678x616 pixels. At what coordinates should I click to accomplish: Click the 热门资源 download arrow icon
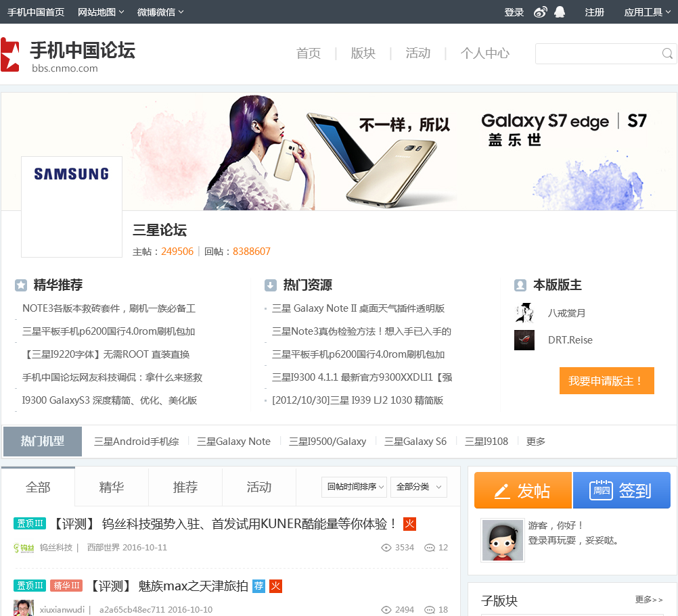pos(270,285)
